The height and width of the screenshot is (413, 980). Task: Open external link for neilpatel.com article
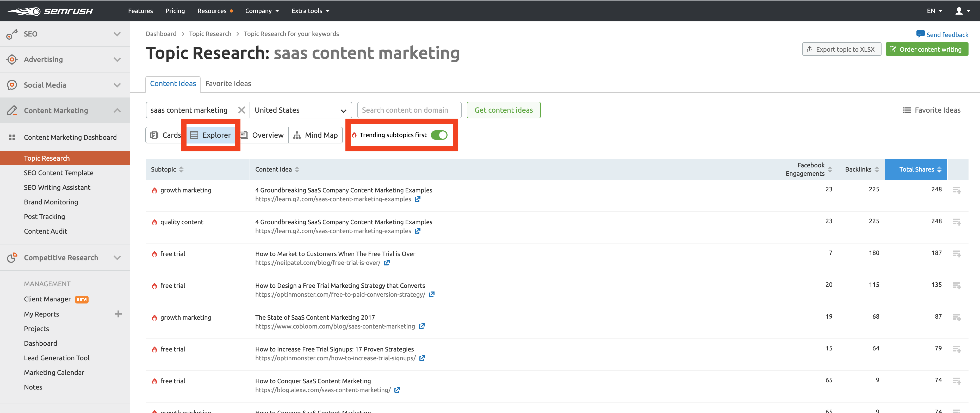387,263
